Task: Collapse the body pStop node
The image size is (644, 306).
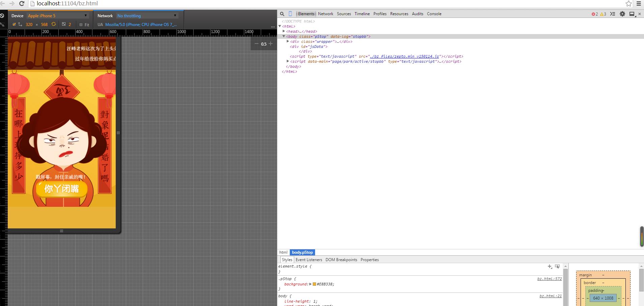Action: [x=284, y=36]
